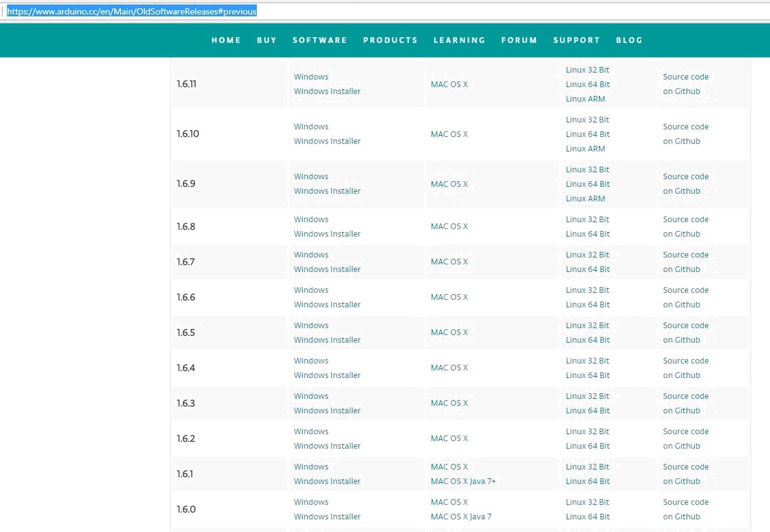This screenshot has width=770, height=532.
Task: Click the browser address bar URL
Action: tap(132, 11)
